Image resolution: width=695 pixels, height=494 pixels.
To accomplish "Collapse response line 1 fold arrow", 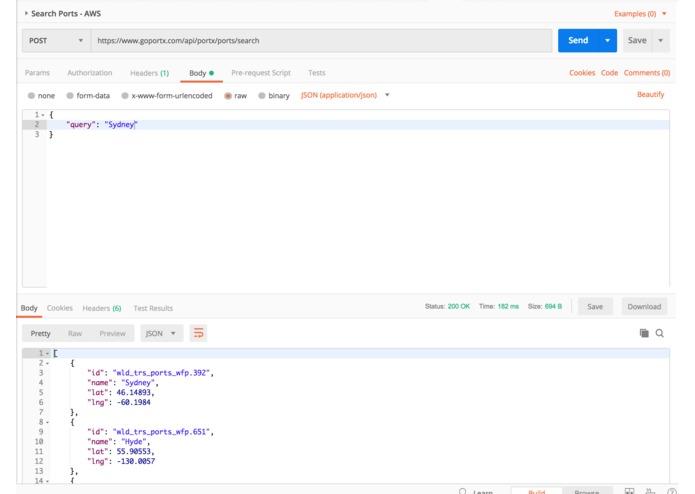I will click(x=47, y=354).
